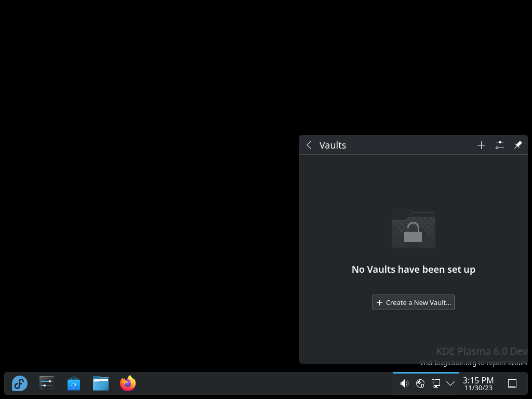532x399 pixels.
Task: Open Dolphin file manager from taskbar
Action: coord(101,383)
